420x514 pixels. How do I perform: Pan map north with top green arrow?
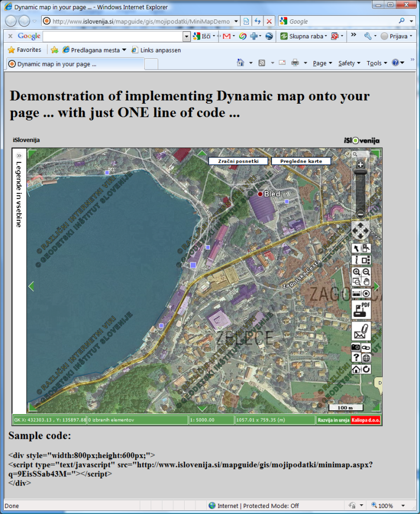click(x=202, y=153)
